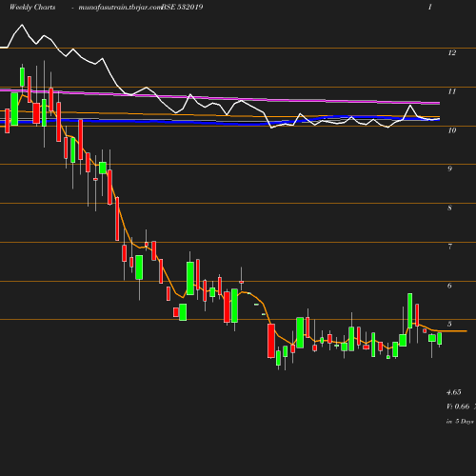The width and height of the screenshot is (476, 476).
Task: Click the price axis label '7'
Action: (x=449, y=247)
